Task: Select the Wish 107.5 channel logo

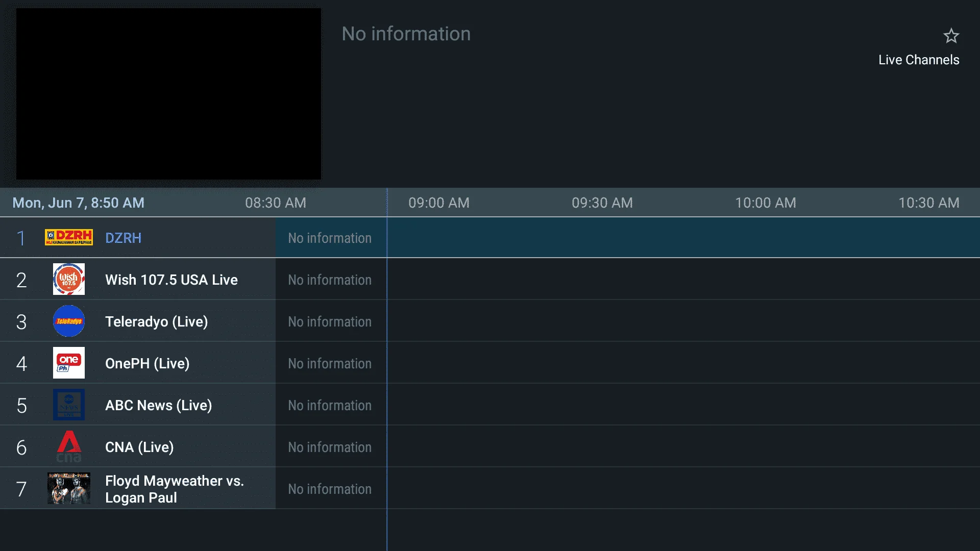Action: pyautogui.click(x=69, y=279)
